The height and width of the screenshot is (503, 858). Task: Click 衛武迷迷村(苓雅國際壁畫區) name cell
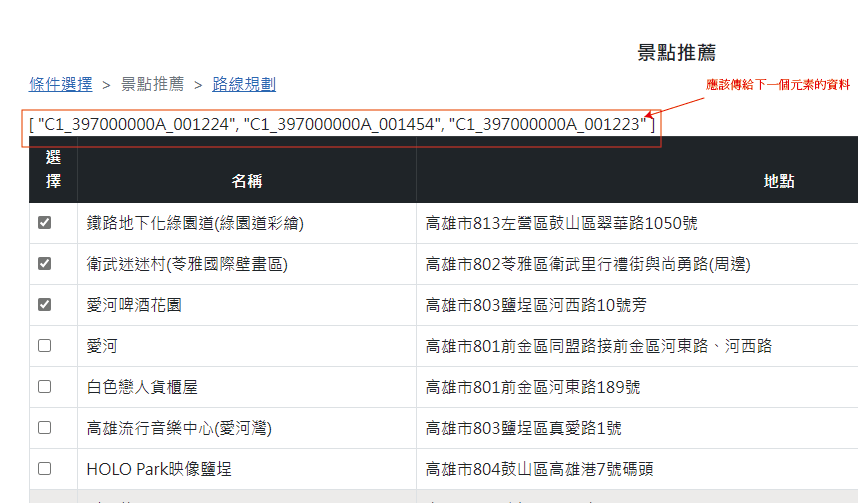coord(247,264)
